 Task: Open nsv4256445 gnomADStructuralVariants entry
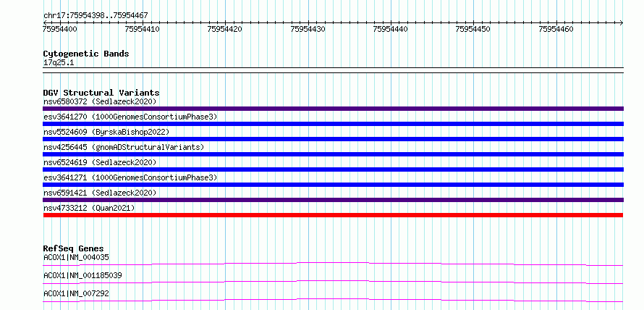point(124,147)
